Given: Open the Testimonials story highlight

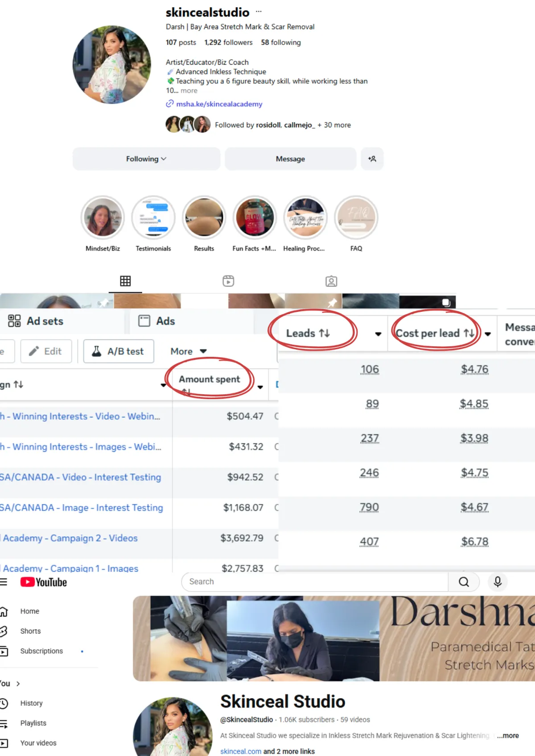Looking at the screenshot, I should (153, 217).
